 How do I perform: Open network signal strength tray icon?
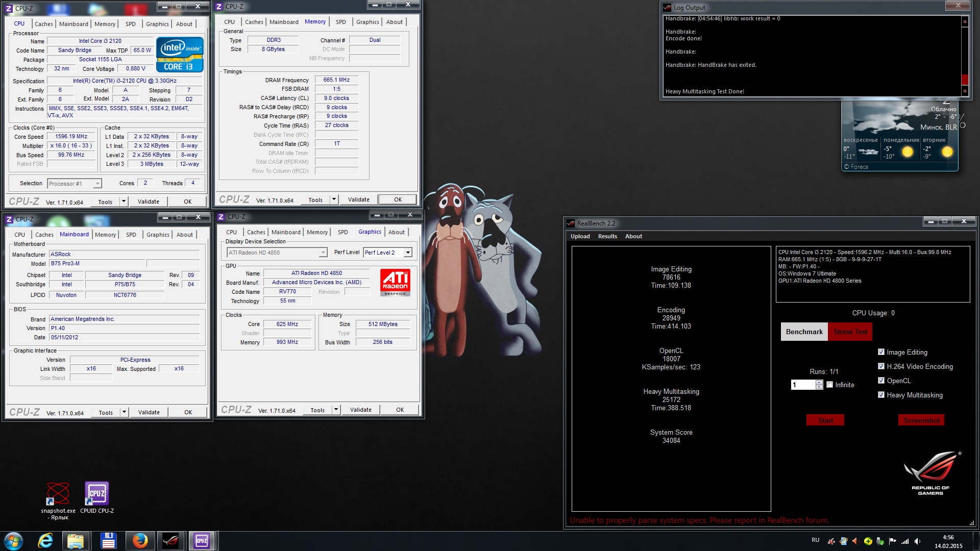[x=905, y=541]
